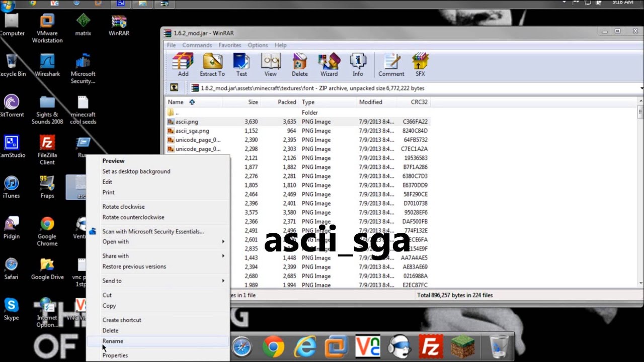Choose Create shortcut in the context menu
Image resolution: width=644 pixels, height=362 pixels.
pos(158,320)
